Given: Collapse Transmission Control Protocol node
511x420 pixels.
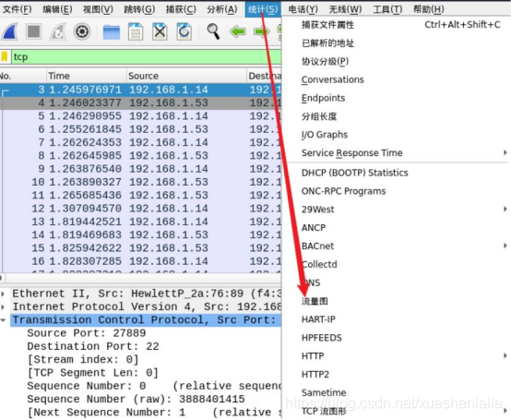Looking at the screenshot, I should [3, 320].
